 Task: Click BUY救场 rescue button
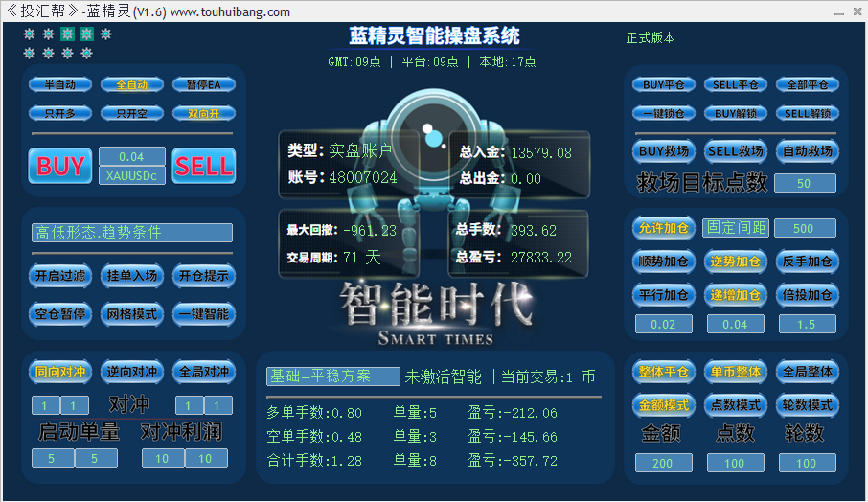click(x=663, y=151)
